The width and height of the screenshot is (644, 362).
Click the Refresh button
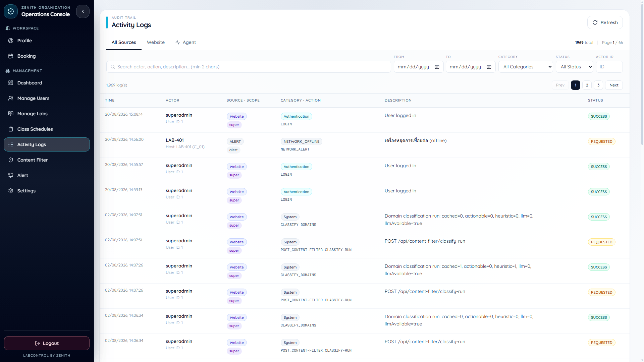pyautogui.click(x=605, y=22)
